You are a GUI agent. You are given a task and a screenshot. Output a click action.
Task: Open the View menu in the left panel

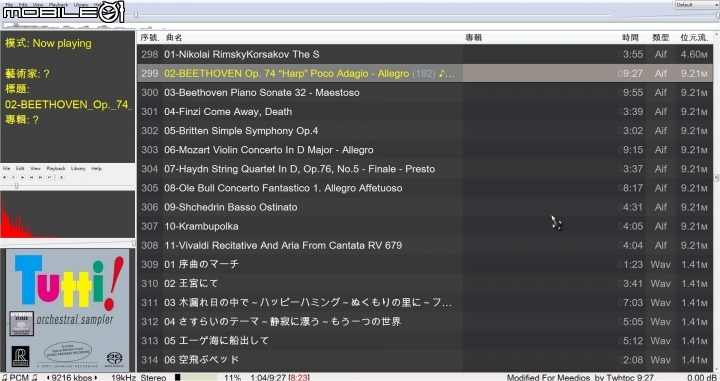pos(35,168)
